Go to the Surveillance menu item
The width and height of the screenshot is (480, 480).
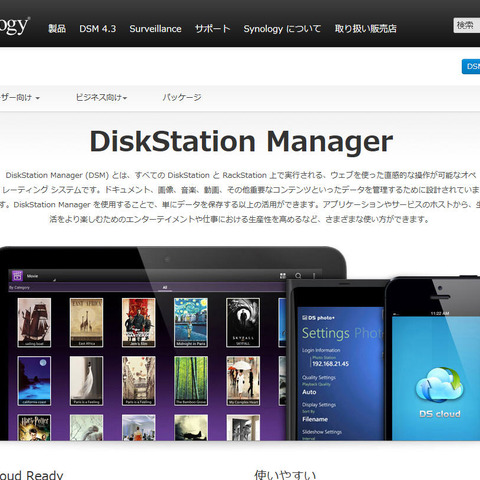[155, 29]
